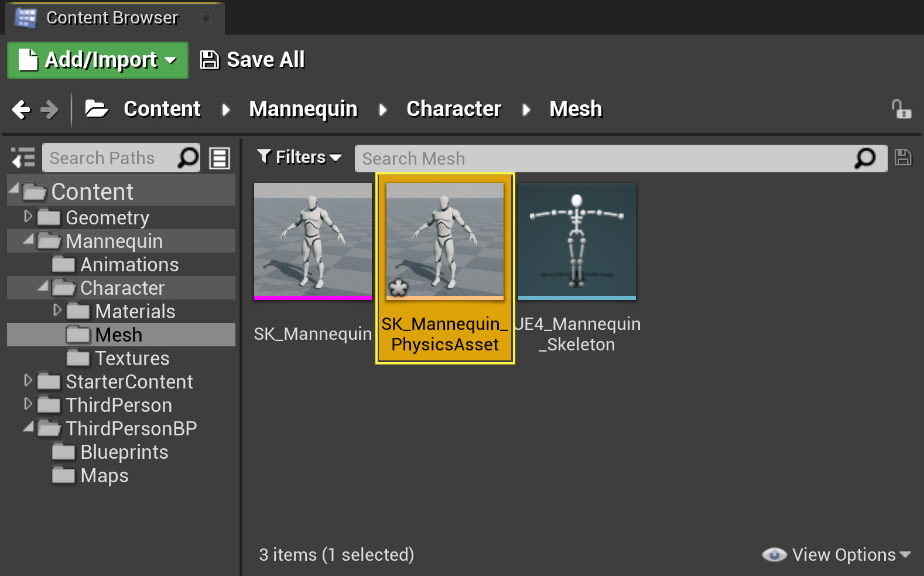Go back with the left arrow
Image resolution: width=924 pixels, height=576 pixels.
coord(21,109)
